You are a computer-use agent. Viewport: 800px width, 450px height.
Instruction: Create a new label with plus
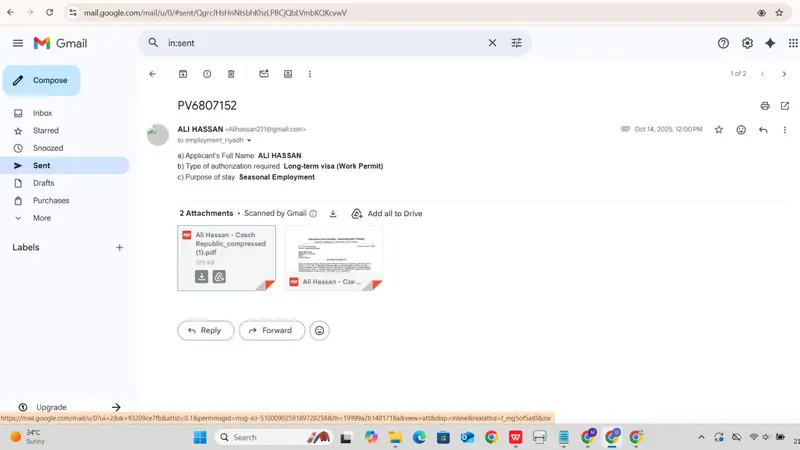click(119, 247)
